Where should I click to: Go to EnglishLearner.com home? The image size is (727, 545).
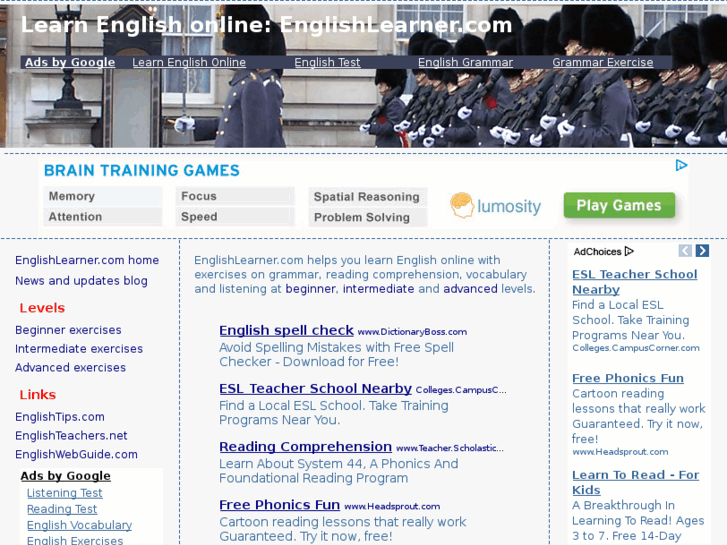click(87, 260)
